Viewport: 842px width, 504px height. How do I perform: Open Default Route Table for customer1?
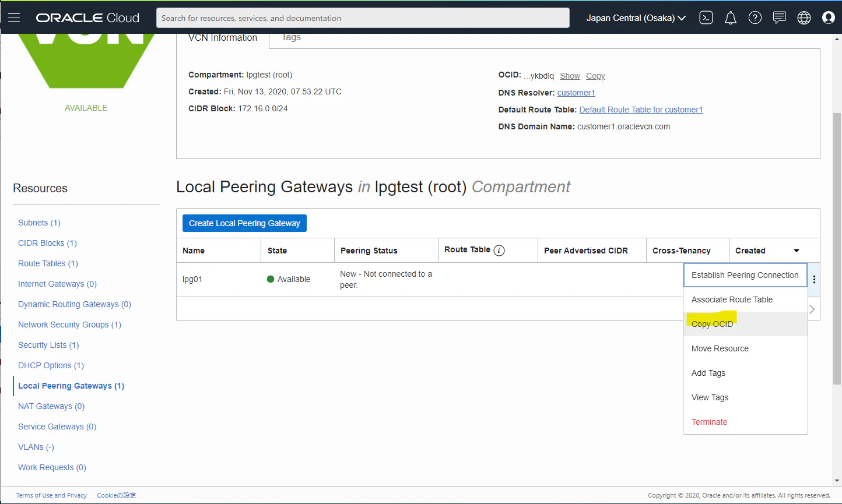click(641, 110)
